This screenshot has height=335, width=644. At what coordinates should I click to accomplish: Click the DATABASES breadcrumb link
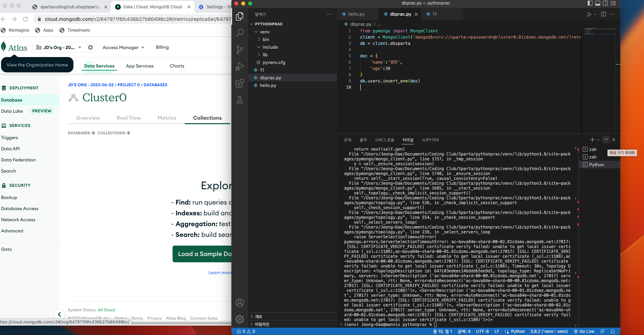point(156,85)
